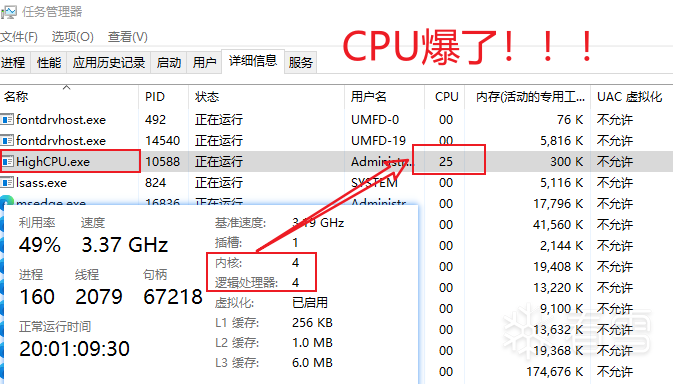Click the msedge.exe process icon
Viewport: 673px width, 384px height.
click(7, 200)
